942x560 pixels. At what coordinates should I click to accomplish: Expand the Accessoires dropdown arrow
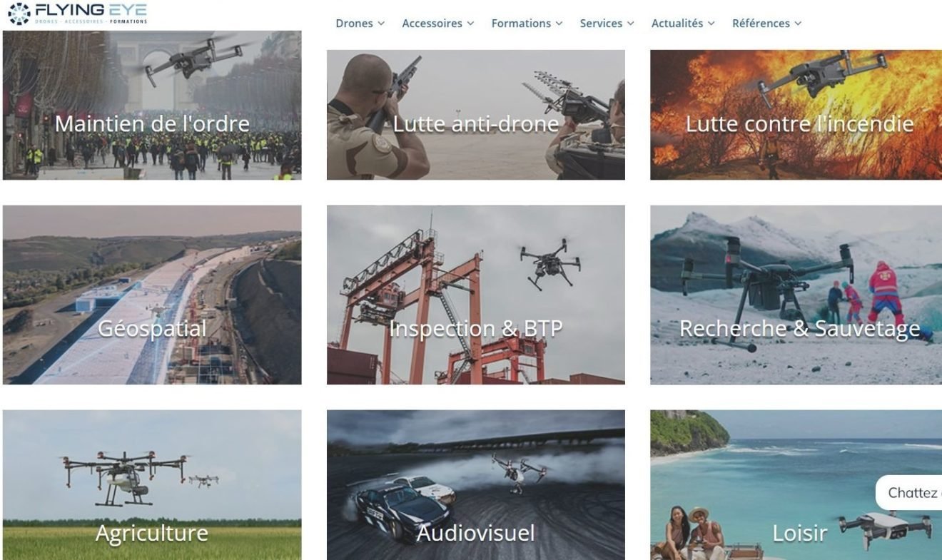[470, 24]
